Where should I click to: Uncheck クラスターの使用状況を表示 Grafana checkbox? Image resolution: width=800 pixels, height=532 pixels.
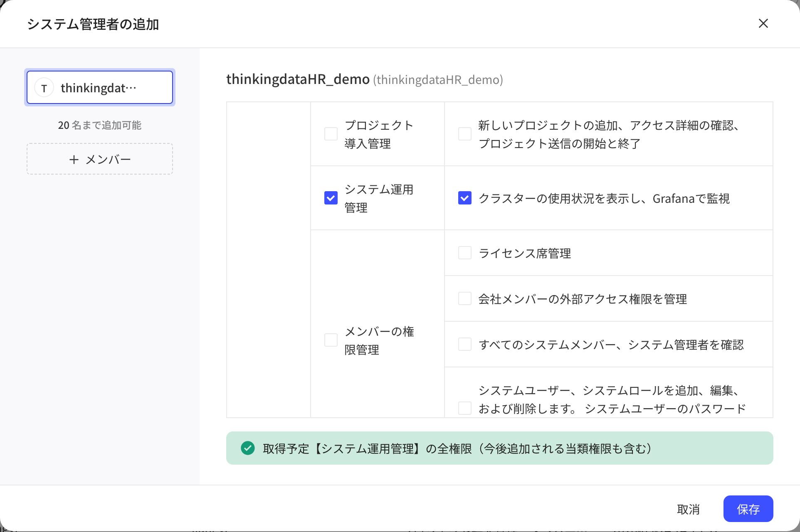pyautogui.click(x=464, y=198)
